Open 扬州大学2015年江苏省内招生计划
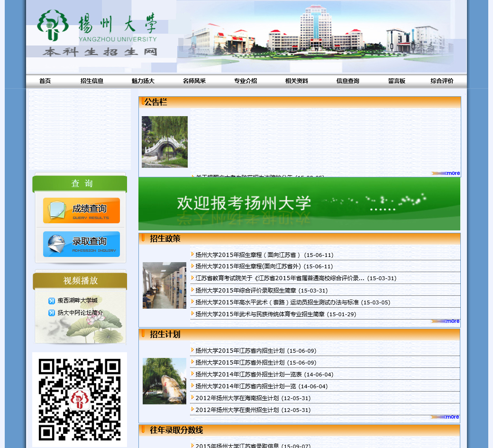This screenshot has height=448, width=493. point(256,351)
